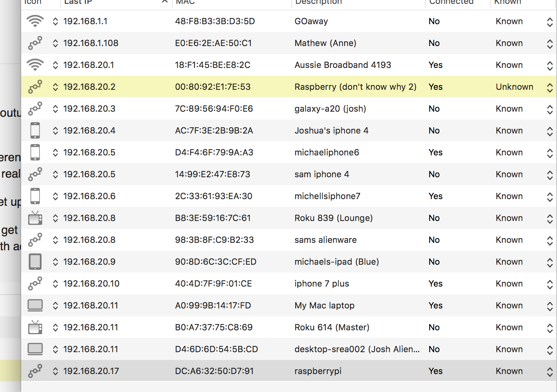Open Known dropdown for raspberrypi row

[550, 372]
